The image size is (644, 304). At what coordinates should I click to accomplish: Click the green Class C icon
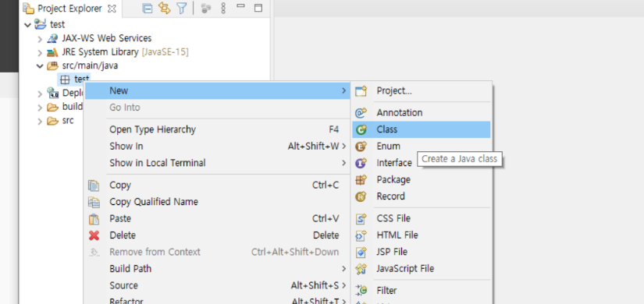[x=361, y=129]
